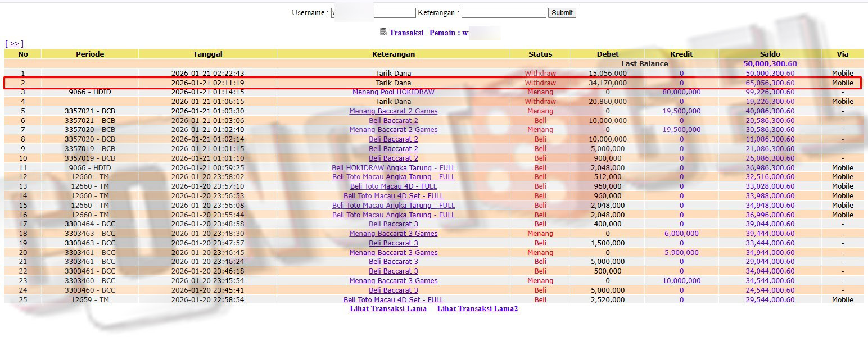
Task: Click the Lihat Transaksi Lama link
Action: click(388, 309)
